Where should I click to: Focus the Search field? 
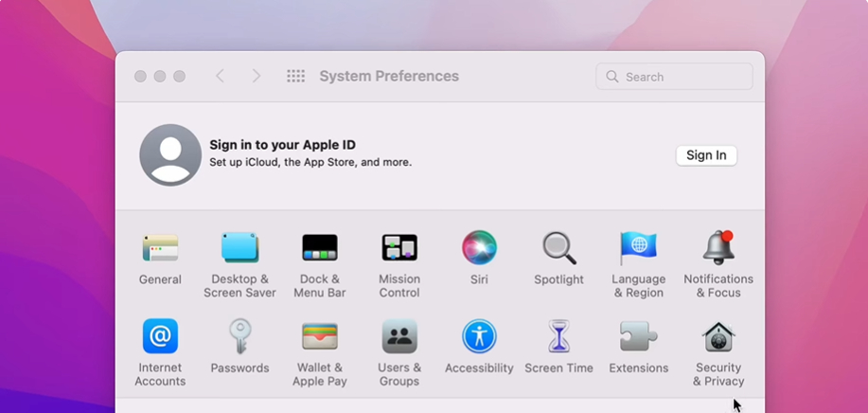pos(674,77)
